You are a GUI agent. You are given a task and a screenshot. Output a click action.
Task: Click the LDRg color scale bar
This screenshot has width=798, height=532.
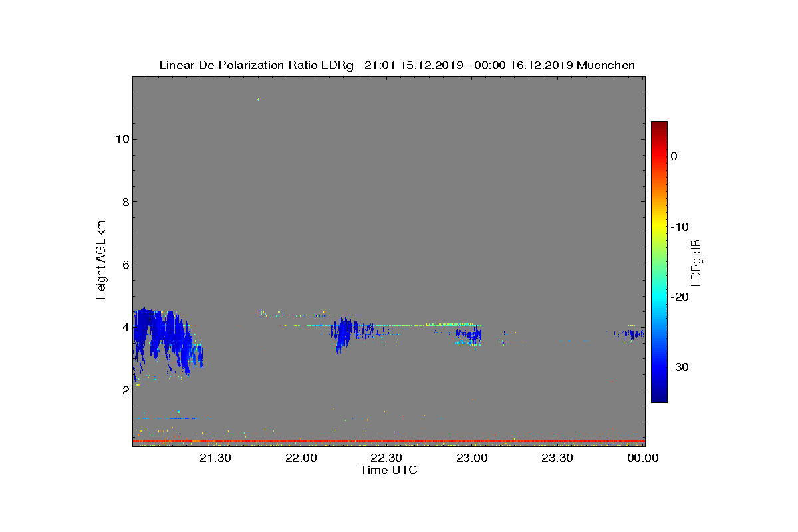tap(659, 262)
